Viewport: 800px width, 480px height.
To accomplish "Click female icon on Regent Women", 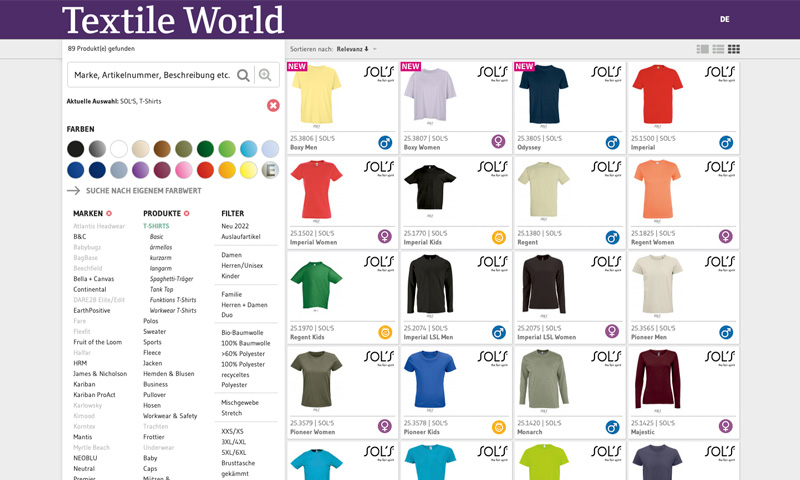I will click(x=726, y=236).
